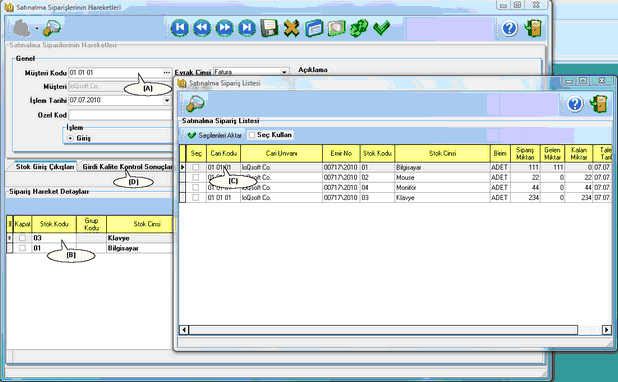Click row selector arrow of first order row
This screenshot has width=618, height=382.
pos(182,167)
